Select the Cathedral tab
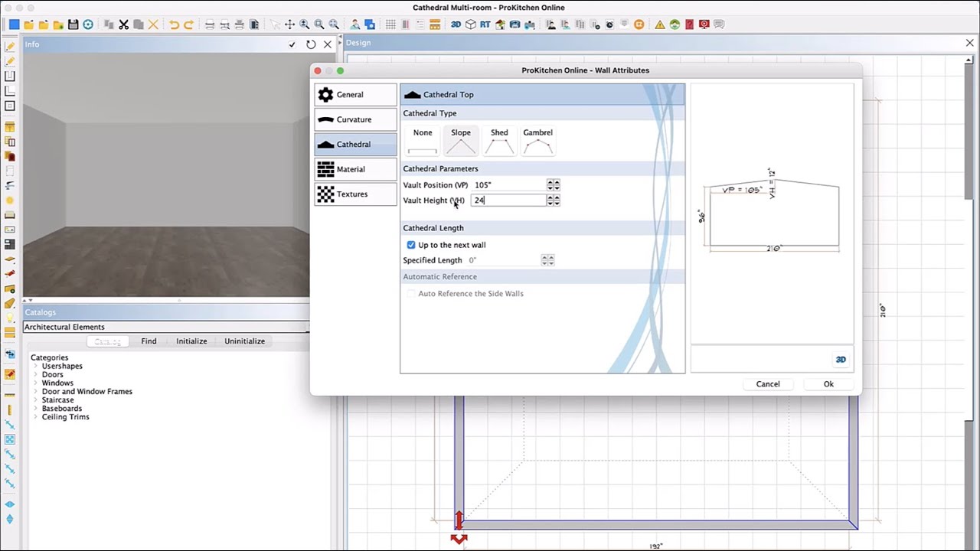980x551 pixels. (355, 145)
